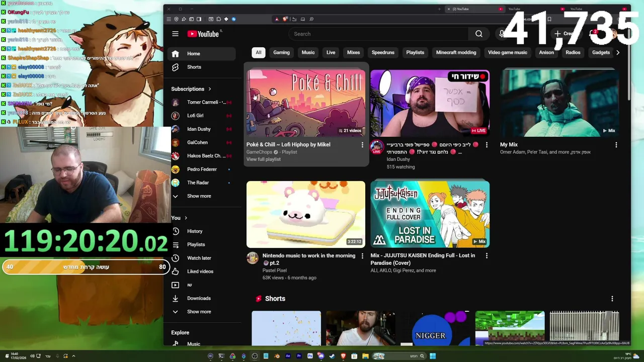Expand Show more under Downloads
This screenshot has height=362, width=644.
pos(203,312)
